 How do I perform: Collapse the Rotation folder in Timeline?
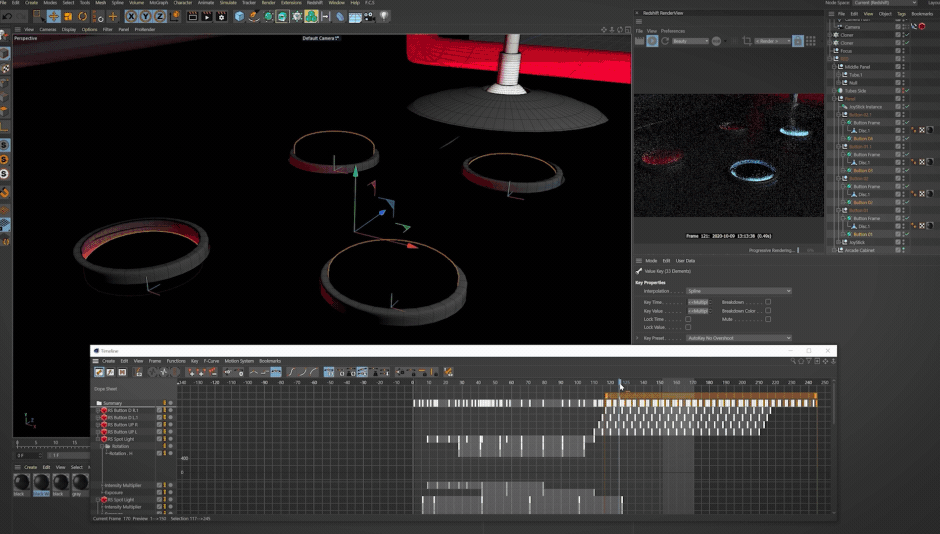pyautogui.click(x=101, y=446)
